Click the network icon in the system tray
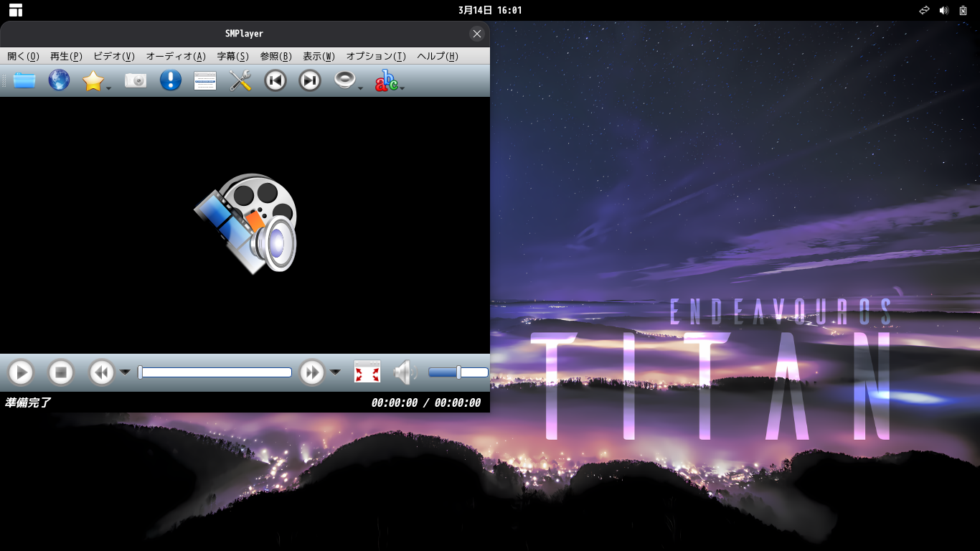Viewport: 980px width, 551px height. click(x=925, y=10)
